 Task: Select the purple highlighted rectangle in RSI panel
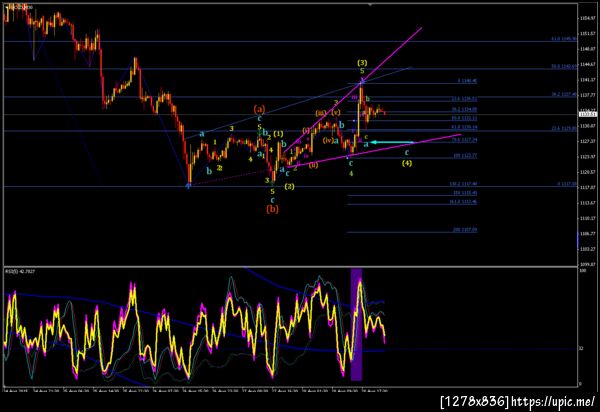(x=356, y=324)
